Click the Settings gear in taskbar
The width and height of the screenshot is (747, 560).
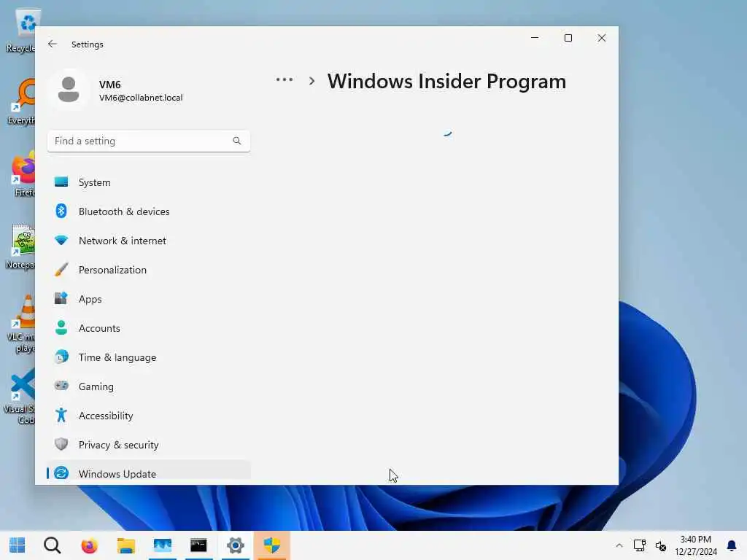click(236, 545)
